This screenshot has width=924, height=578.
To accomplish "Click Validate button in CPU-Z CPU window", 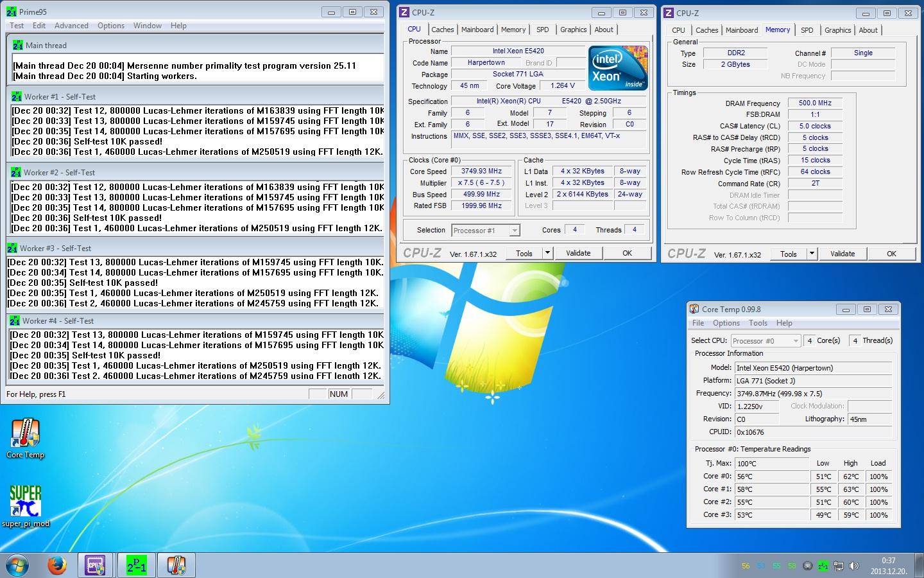I will [577, 253].
